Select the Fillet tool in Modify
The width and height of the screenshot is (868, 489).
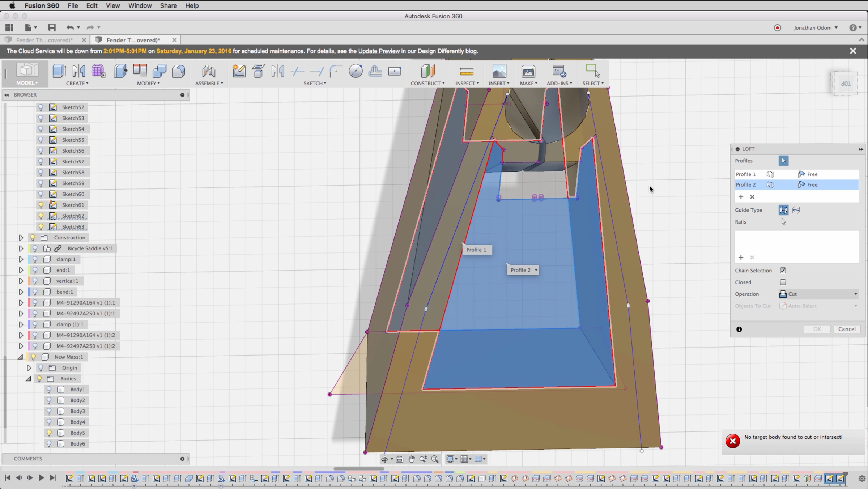(178, 71)
